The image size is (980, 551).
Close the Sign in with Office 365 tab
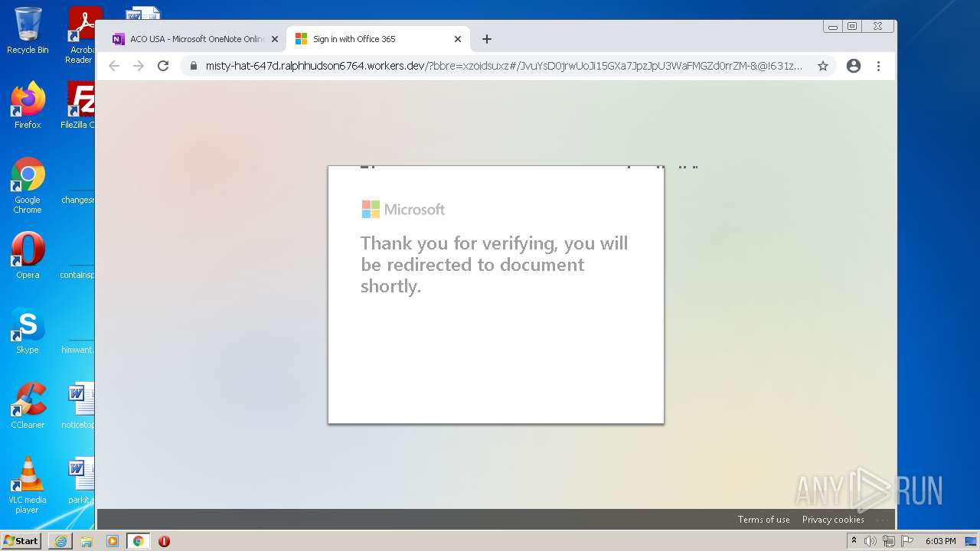coord(458,39)
